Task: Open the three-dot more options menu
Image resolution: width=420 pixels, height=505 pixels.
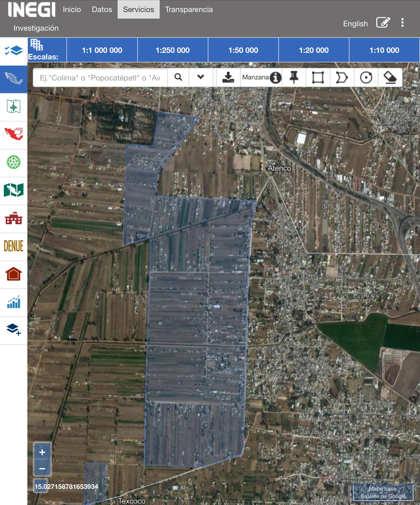Action: [402, 23]
